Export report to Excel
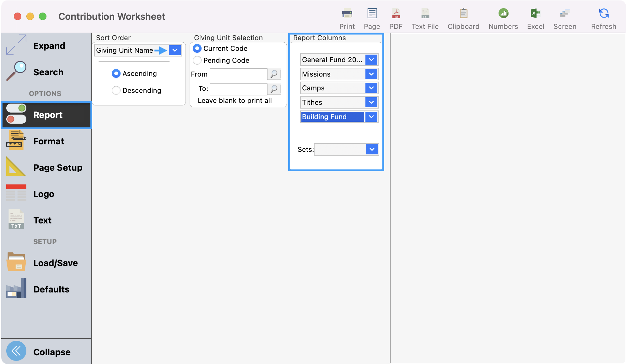 tap(535, 17)
